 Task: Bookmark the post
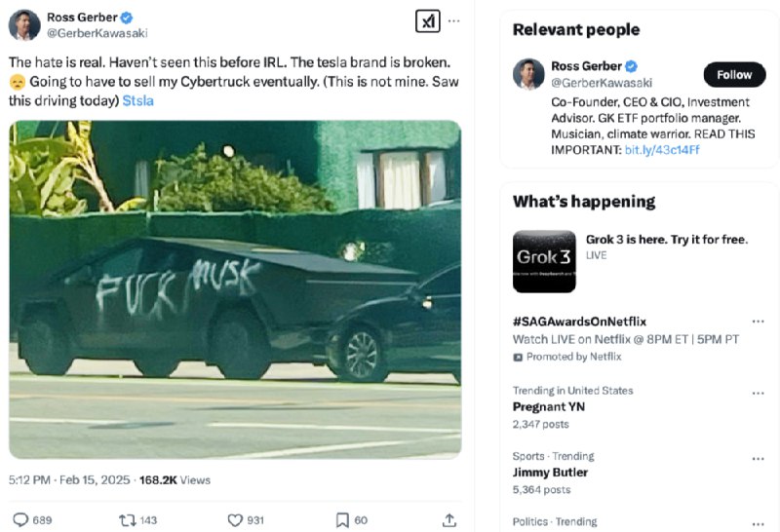click(342, 520)
